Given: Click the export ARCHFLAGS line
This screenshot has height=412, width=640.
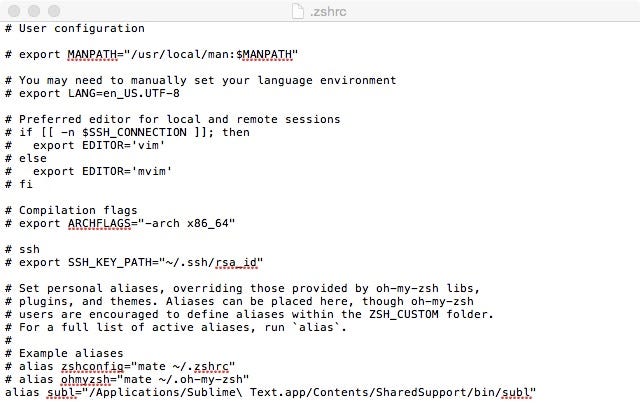Looking at the screenshot, I should pos(120,223).
